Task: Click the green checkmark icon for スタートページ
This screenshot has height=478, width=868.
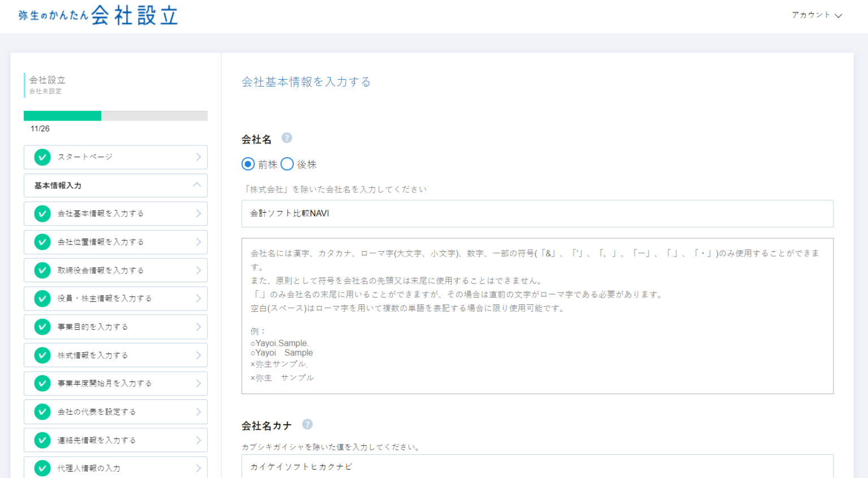Action: pos(42,157)
